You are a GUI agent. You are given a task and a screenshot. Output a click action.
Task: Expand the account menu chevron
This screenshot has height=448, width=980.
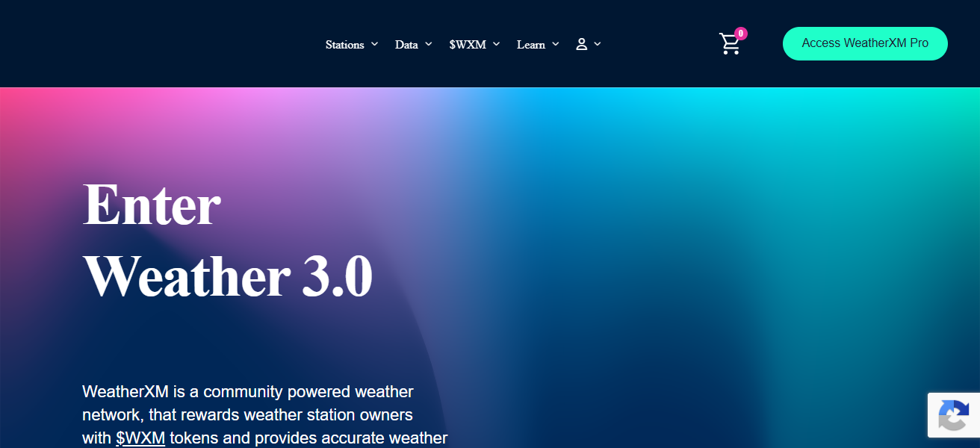click(598, 44)
